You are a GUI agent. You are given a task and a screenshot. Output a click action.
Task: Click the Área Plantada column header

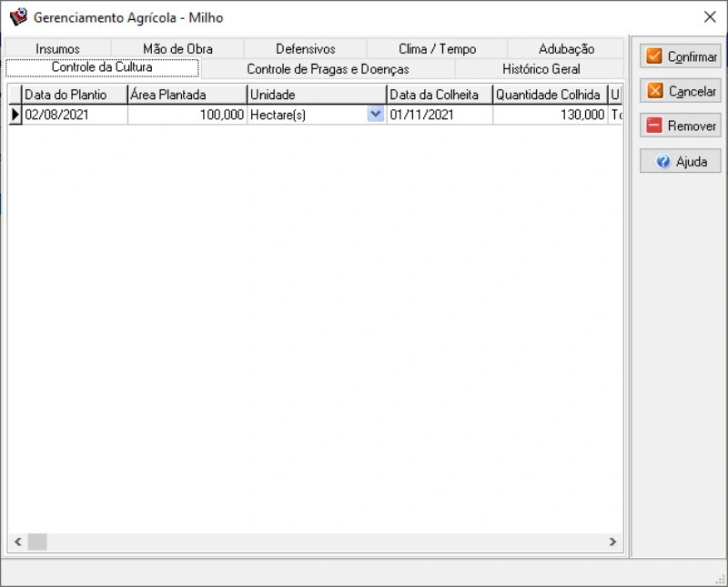pyautogui.click(x=187, y=95)
